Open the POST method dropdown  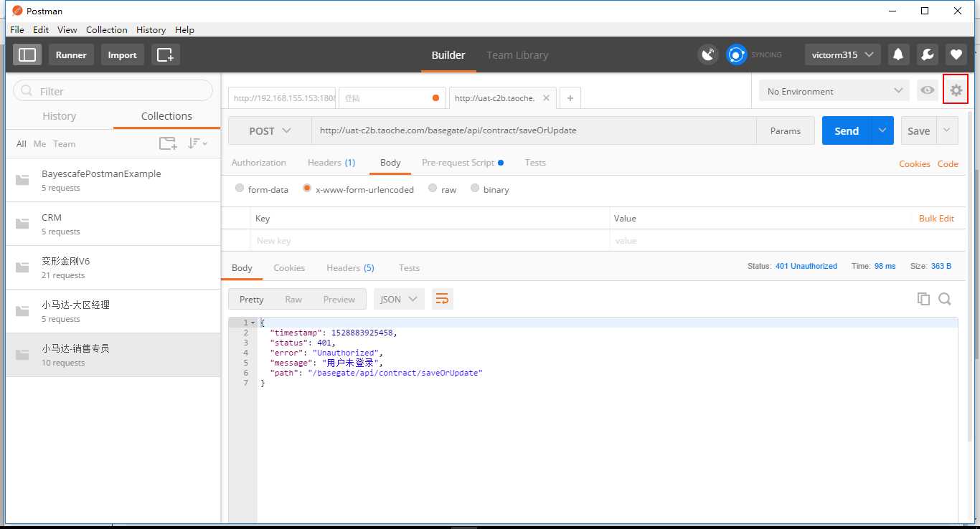pyautogui.click(x=270, y=130)
